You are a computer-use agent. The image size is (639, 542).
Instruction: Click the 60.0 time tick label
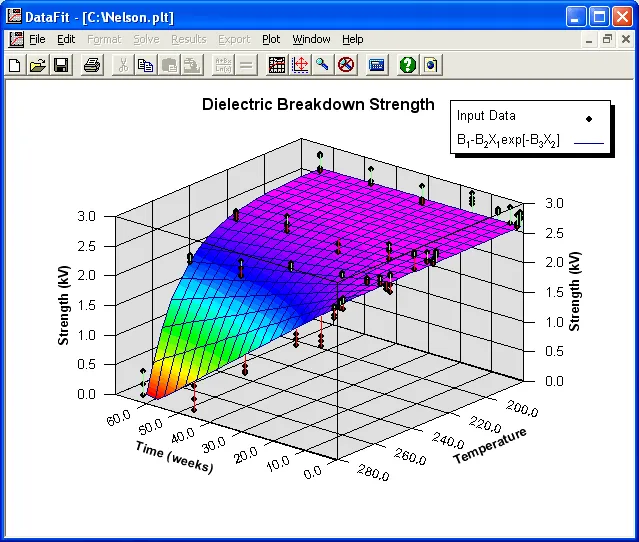(119, 418)
